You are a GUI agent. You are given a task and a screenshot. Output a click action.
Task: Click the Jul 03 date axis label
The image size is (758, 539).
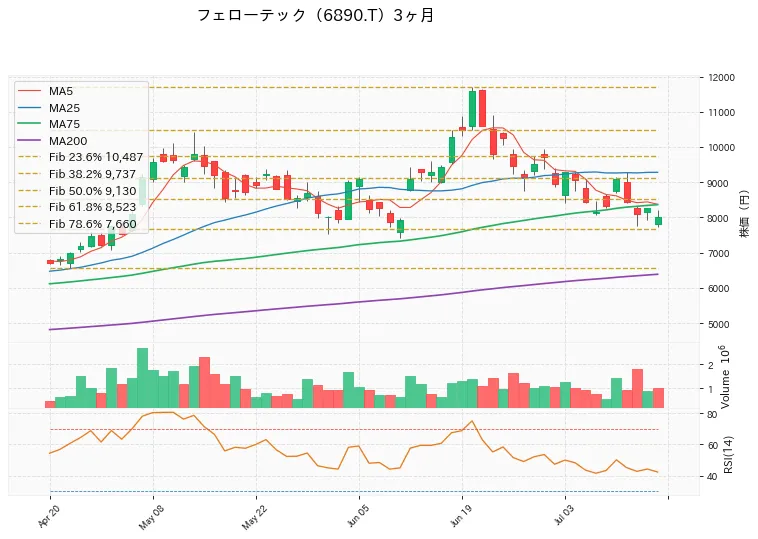point(563,515)
